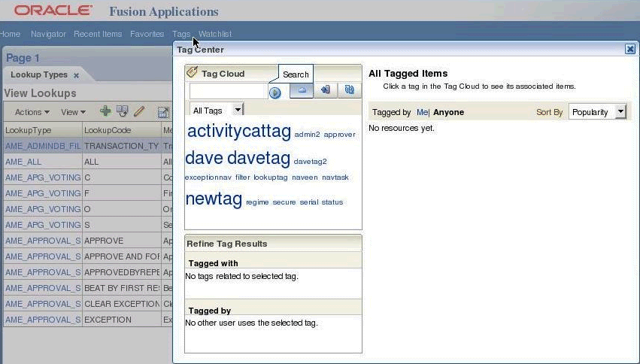Click the green plus create icon

pyautogui.click(x=105, y=111)
